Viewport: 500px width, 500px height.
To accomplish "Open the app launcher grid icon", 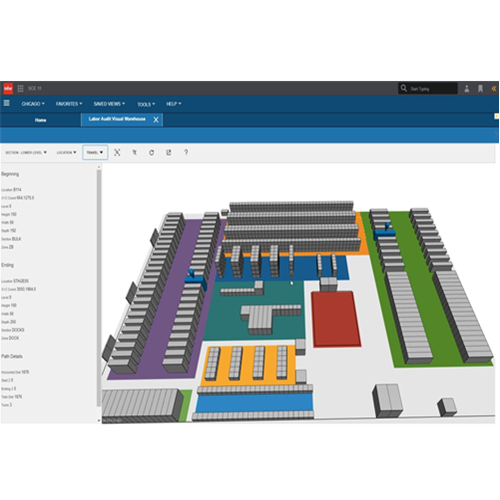I will pos(20,88).
